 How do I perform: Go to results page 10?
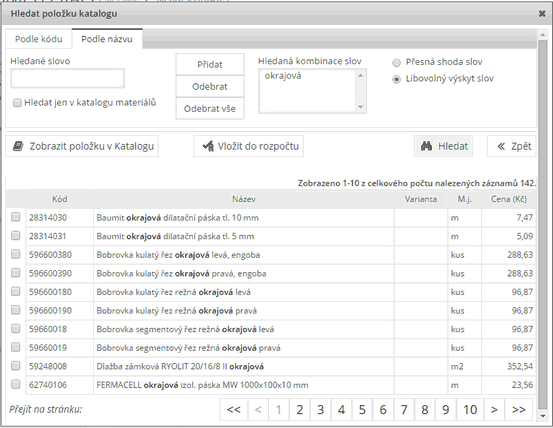point(470,410)
